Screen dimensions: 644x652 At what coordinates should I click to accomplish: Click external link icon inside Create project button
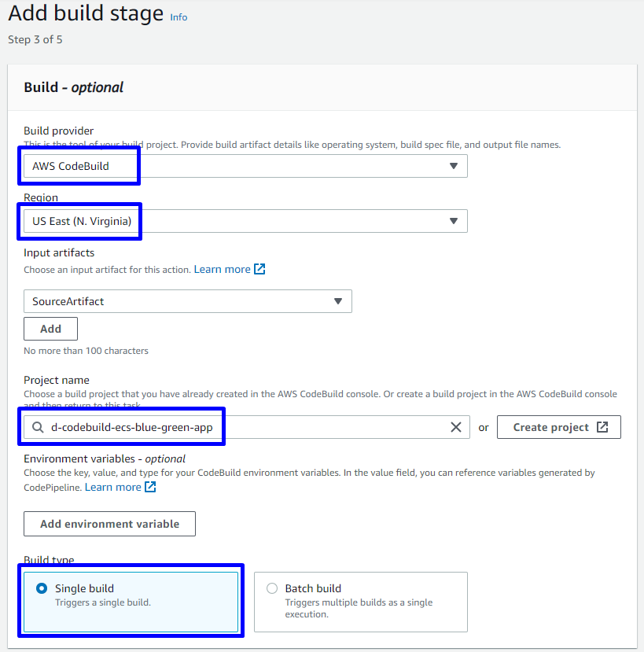(x=602, y=427)
